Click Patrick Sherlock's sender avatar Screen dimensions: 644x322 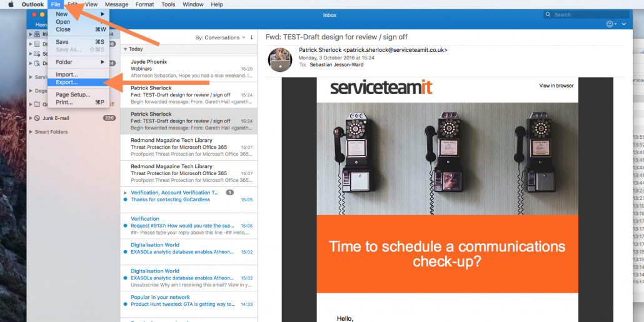pos(280,59)
